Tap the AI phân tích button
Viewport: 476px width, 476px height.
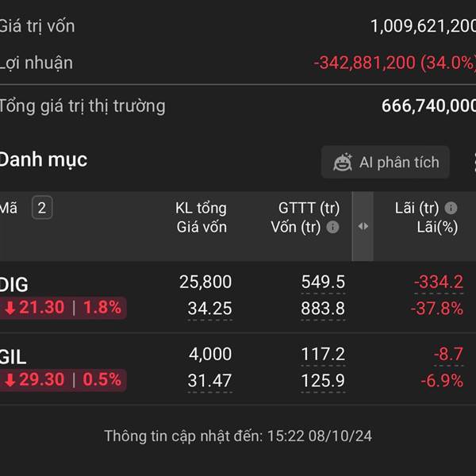[x=385, y=162]
